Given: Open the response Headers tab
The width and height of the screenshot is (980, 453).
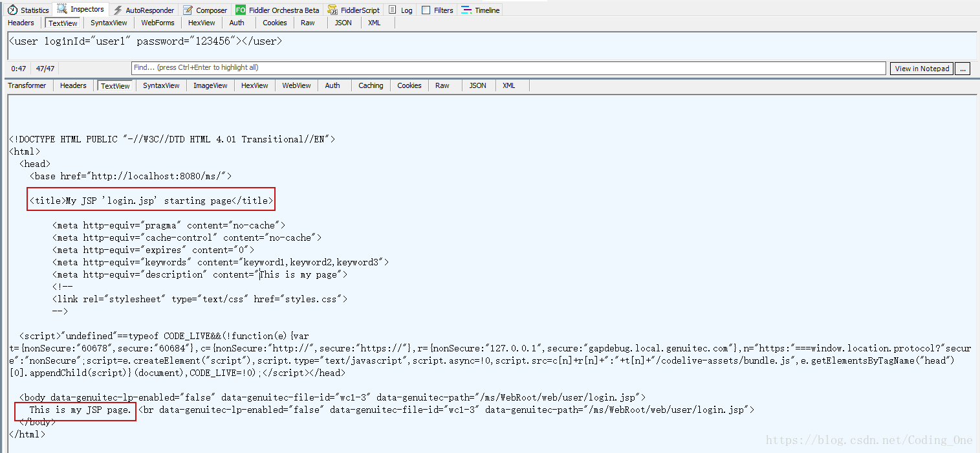Looking at the screenshot, I should coord(73,85).
